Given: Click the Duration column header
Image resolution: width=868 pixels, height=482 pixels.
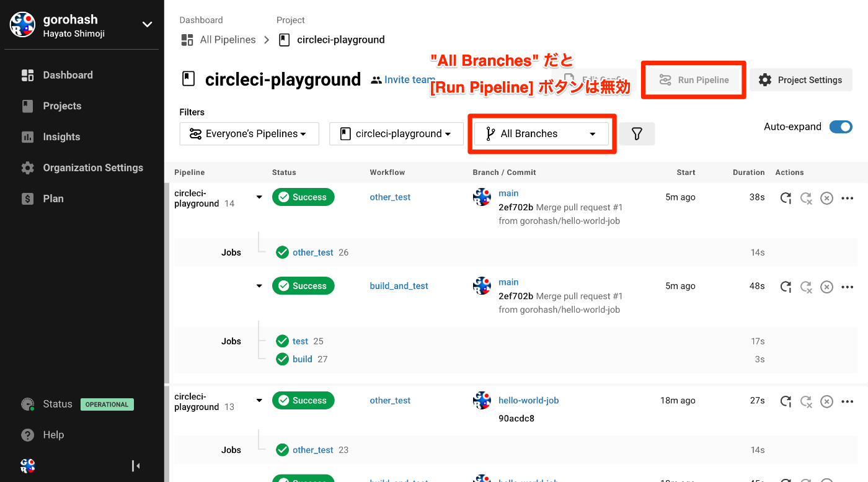Looking at the screenshot, I should [748, 172].
